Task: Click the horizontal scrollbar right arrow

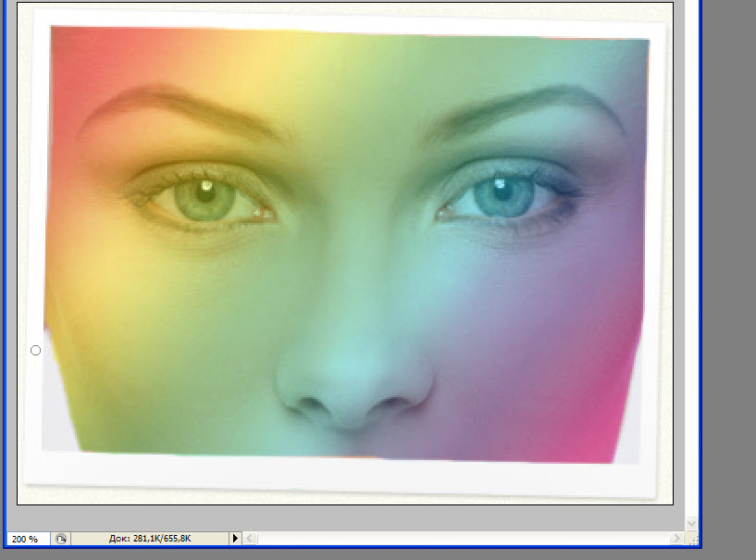Action: point(676,538)
